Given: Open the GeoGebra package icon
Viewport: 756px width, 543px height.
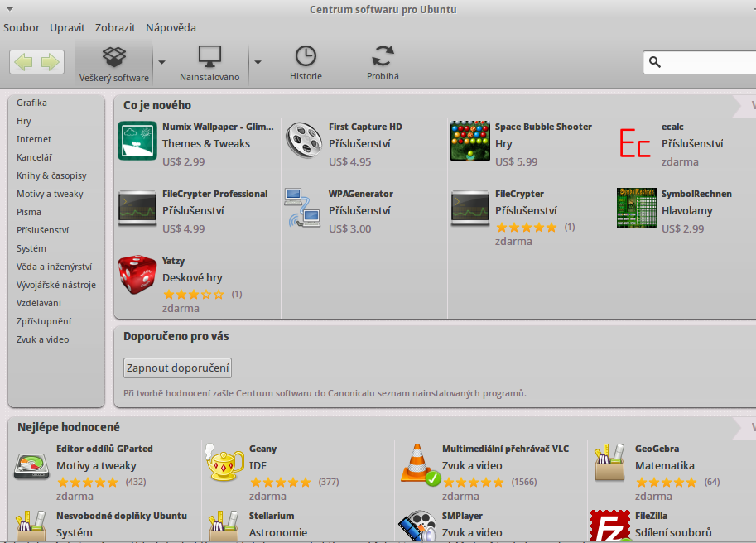Looking at the screenshot, I should [x=610, y=463].
